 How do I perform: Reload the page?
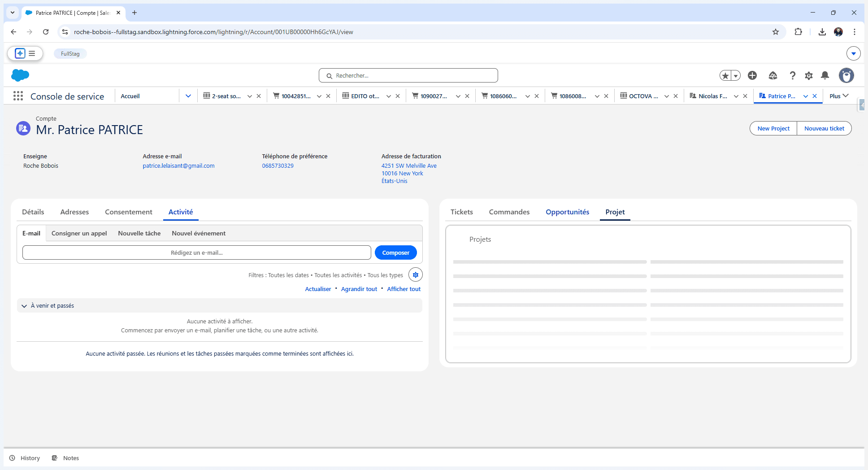pyautogui.click(x=46, y=32)
